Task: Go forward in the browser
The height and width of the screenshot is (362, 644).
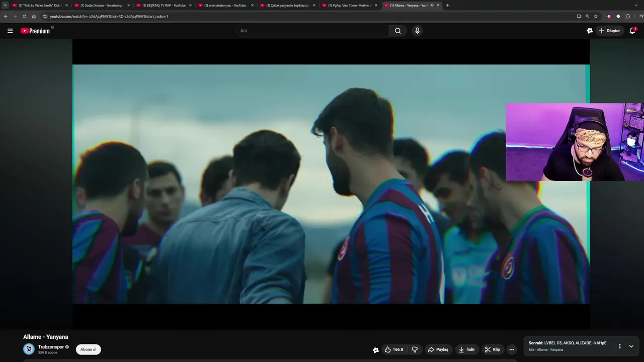Action: click(x=15, y=16)
